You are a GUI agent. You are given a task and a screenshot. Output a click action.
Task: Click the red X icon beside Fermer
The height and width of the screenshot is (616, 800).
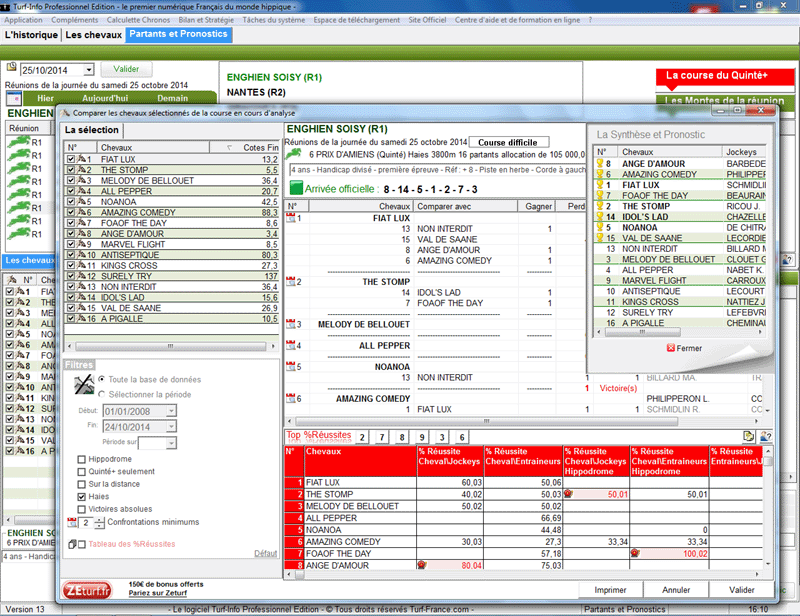coord(671,348)
